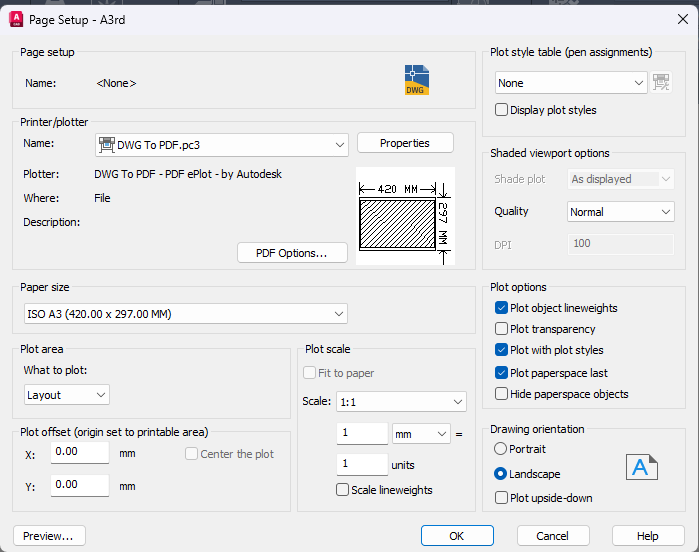Expand the Paper size dropdown

point(185,314)
